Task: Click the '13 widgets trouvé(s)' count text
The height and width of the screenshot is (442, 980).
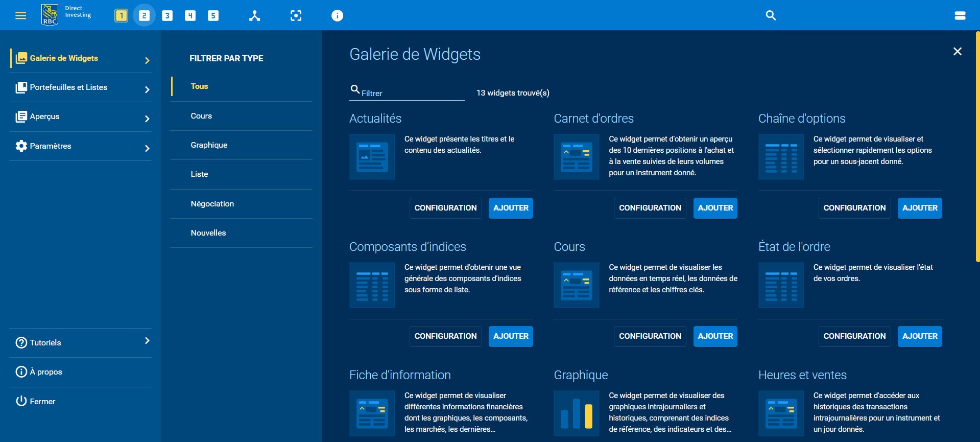Action: (513, 93)
